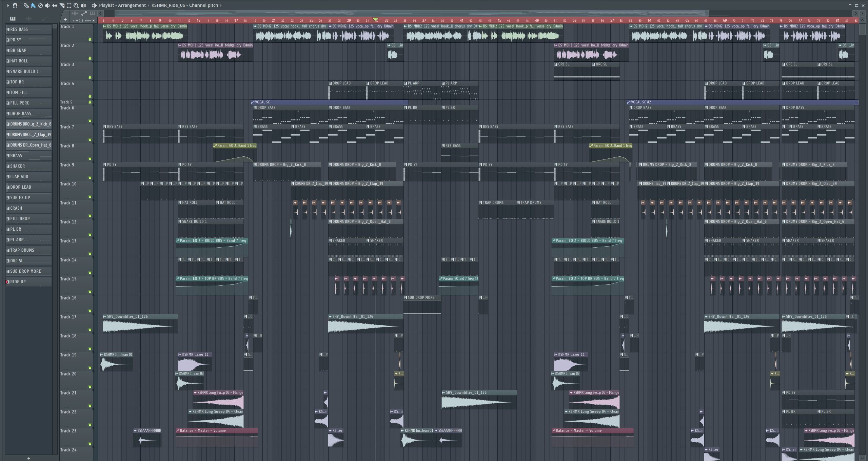
Task: Click the plus icon above track headers
Action: point(65,20)
